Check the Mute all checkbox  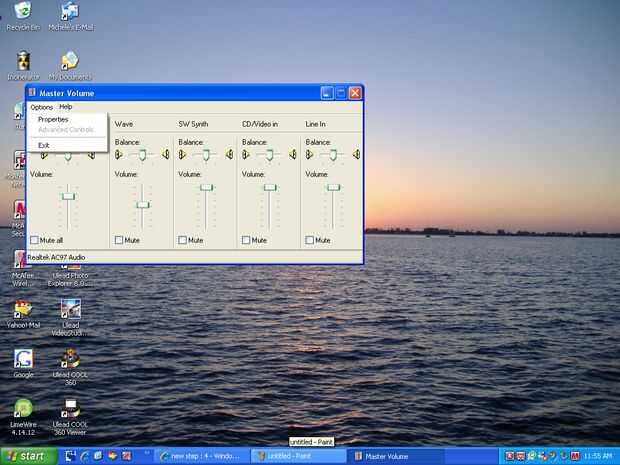point(34,240)
